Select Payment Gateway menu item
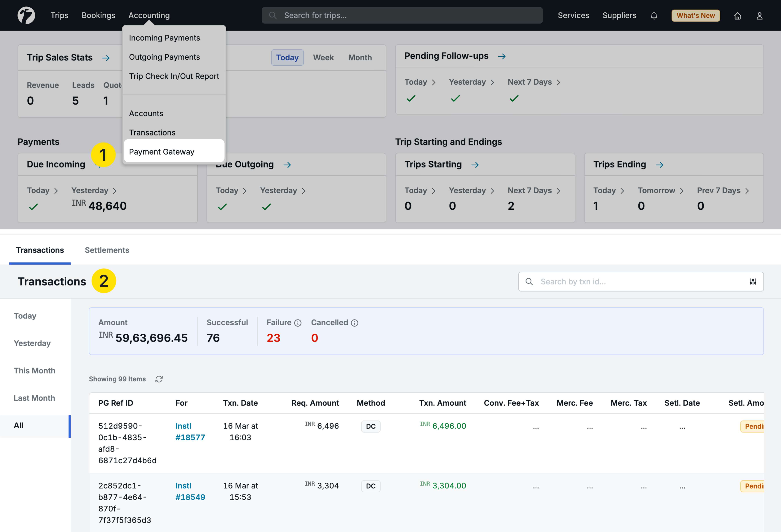The image size is (781, 532). click(162, 152)
